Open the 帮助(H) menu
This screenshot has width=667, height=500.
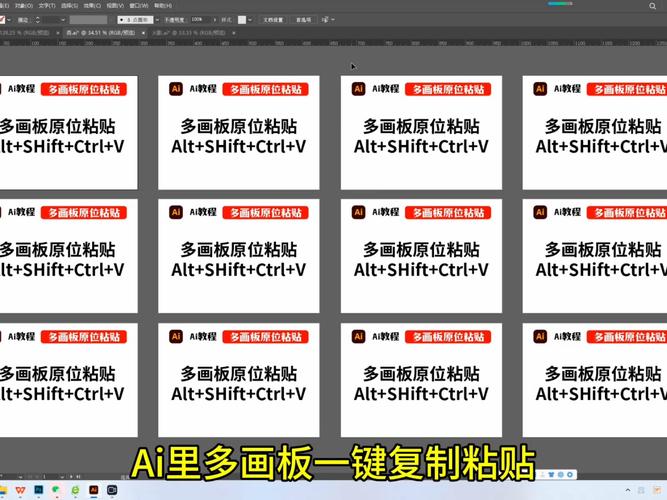click(163, 6)
